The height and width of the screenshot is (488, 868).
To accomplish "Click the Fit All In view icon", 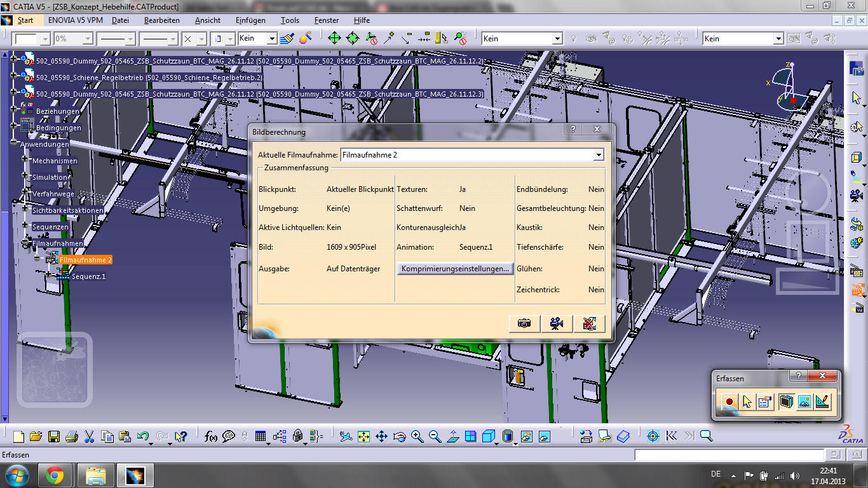I will (x=363, y=437).
